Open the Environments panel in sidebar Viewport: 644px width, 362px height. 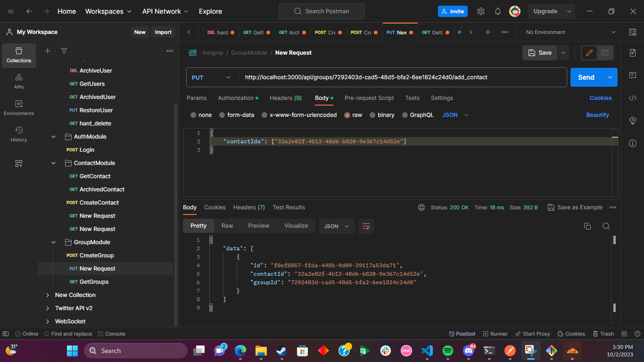pyautogui.click(x=18, y=107)
